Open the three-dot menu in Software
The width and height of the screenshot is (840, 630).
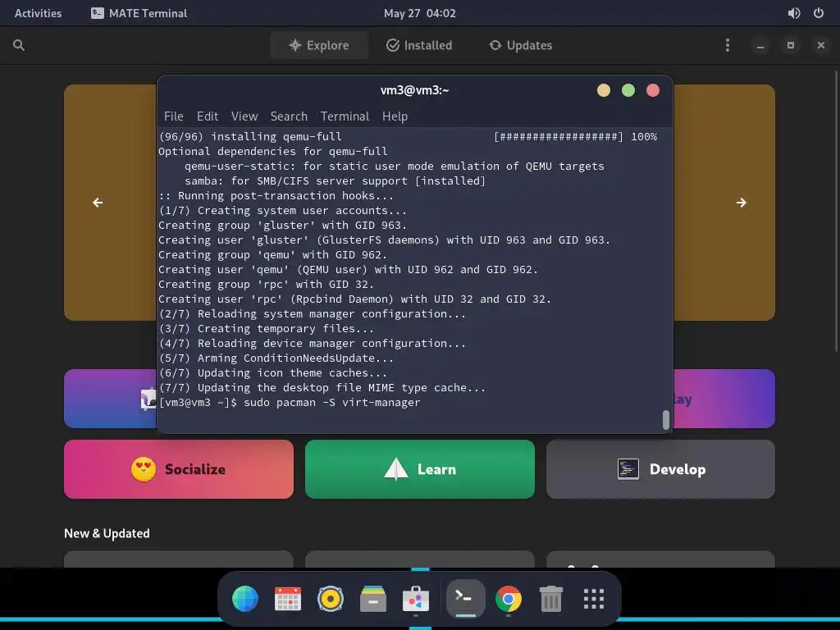727,46
